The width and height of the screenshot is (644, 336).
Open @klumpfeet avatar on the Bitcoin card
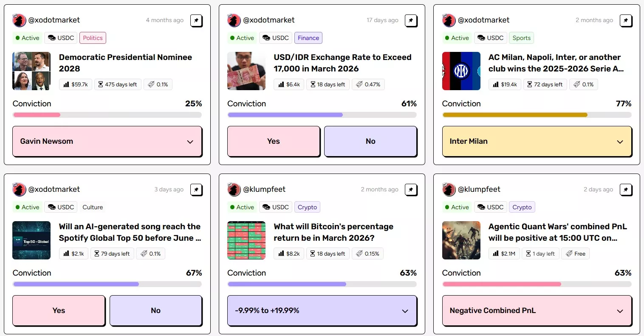click(234, 189)
